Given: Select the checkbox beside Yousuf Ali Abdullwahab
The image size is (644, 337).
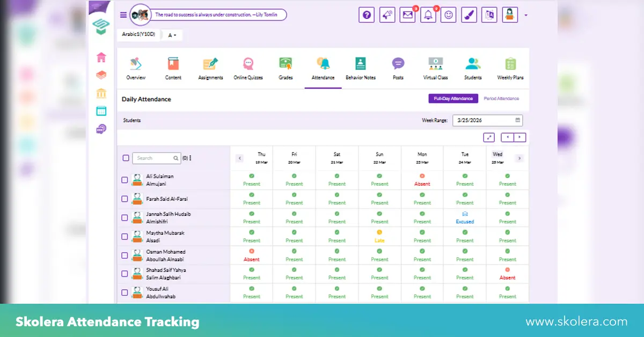Looking at the screenshot, I should pyautogui.click(x=125, y=292).
